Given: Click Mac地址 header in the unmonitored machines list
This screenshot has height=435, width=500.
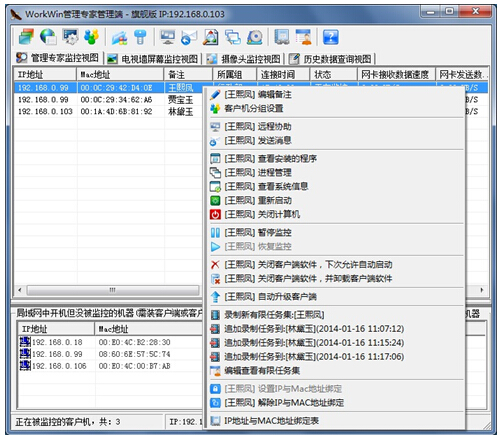Looking at the screenshot, I should click(x=149, y=329).
